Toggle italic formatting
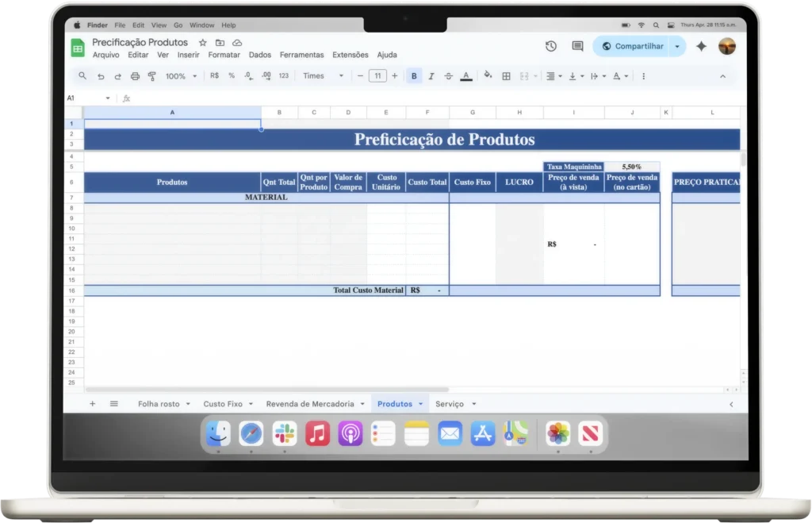 (x=431, y=76)
